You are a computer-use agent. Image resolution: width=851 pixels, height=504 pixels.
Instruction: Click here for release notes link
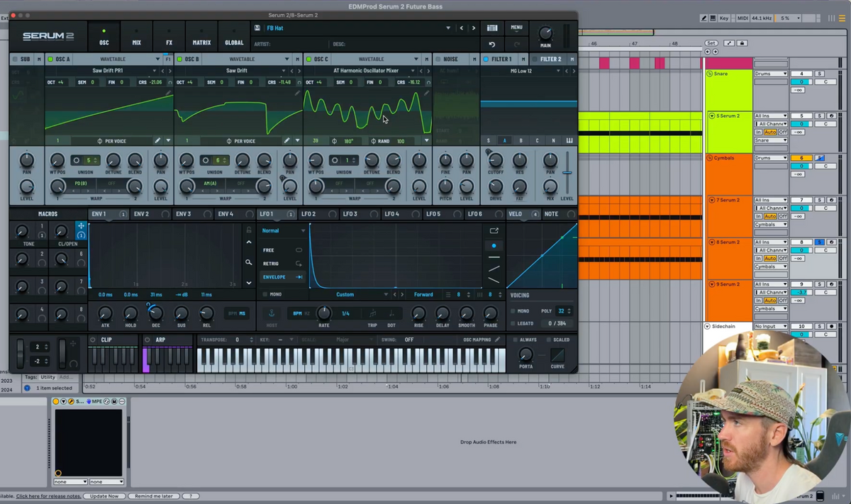(x=49, y=496)
